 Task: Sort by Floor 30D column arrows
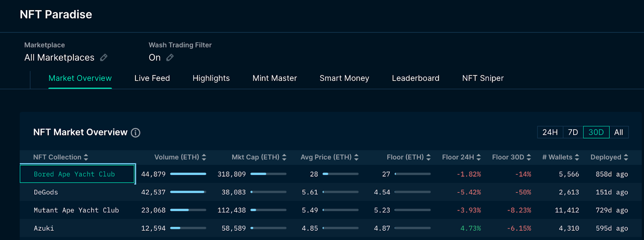529,157
